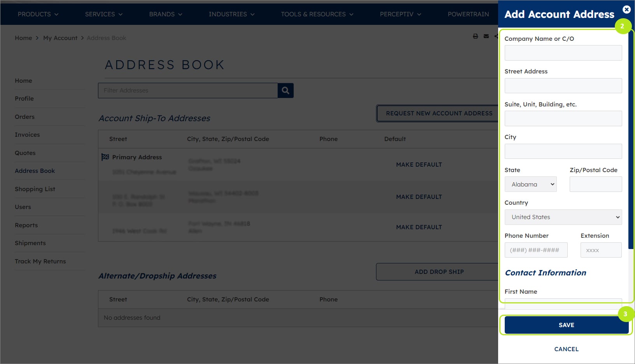
Task: Click the Primary Address flag icon
Action: click(105, 157)
